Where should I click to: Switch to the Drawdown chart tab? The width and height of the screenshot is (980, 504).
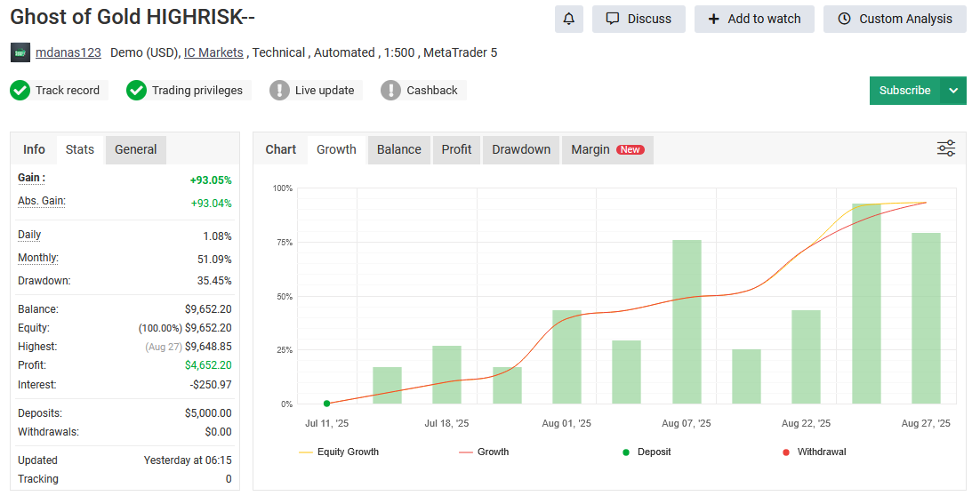coord(521,150)
